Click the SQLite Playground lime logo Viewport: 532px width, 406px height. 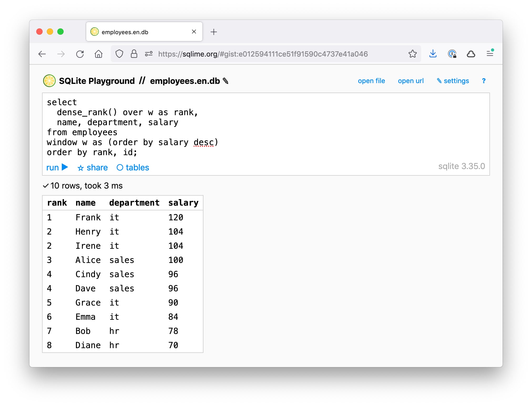point(49,81)
